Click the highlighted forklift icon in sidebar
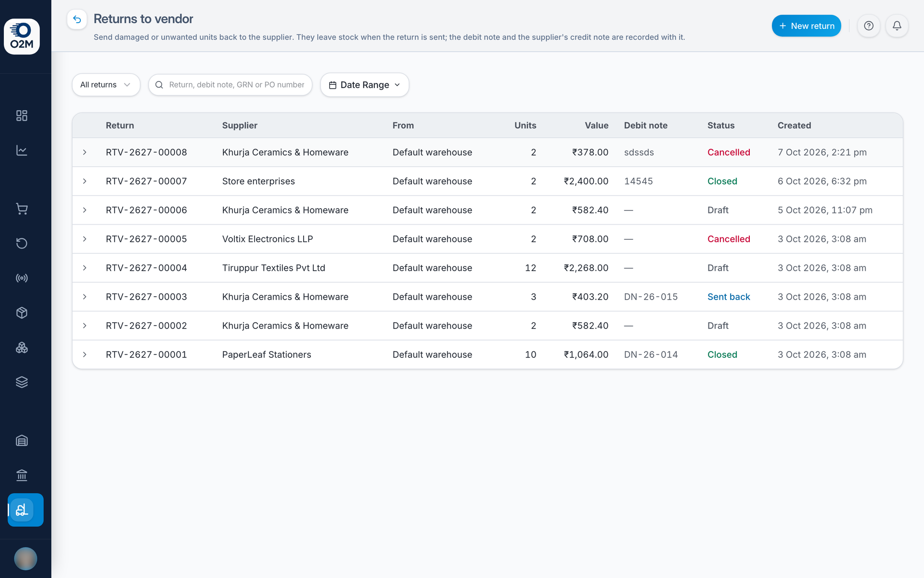The height and width of the screenshot is (578, 924). 26,510
